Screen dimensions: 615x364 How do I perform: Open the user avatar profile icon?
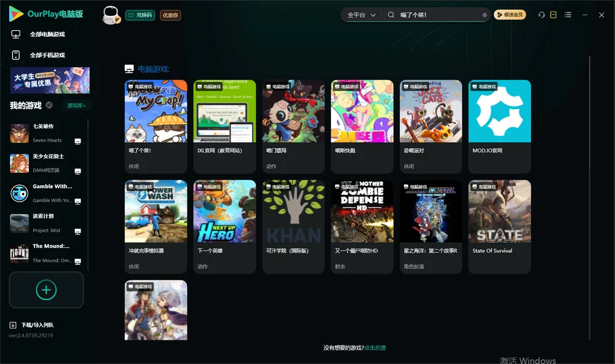click(111, 15)
